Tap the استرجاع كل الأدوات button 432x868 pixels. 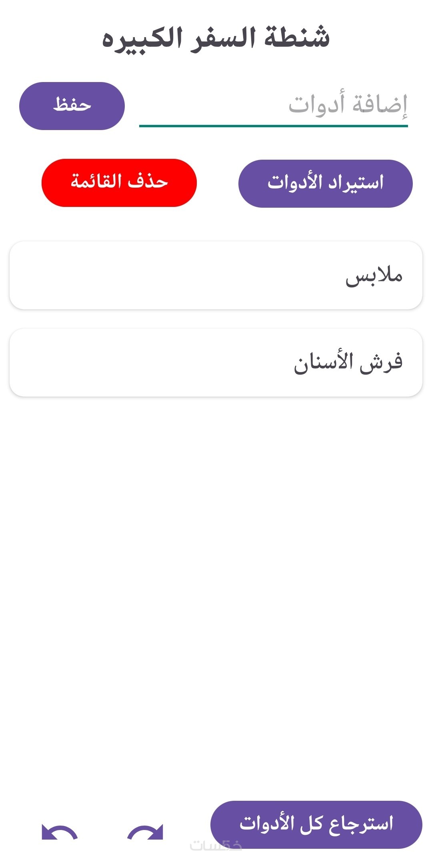tap(316, 824)
